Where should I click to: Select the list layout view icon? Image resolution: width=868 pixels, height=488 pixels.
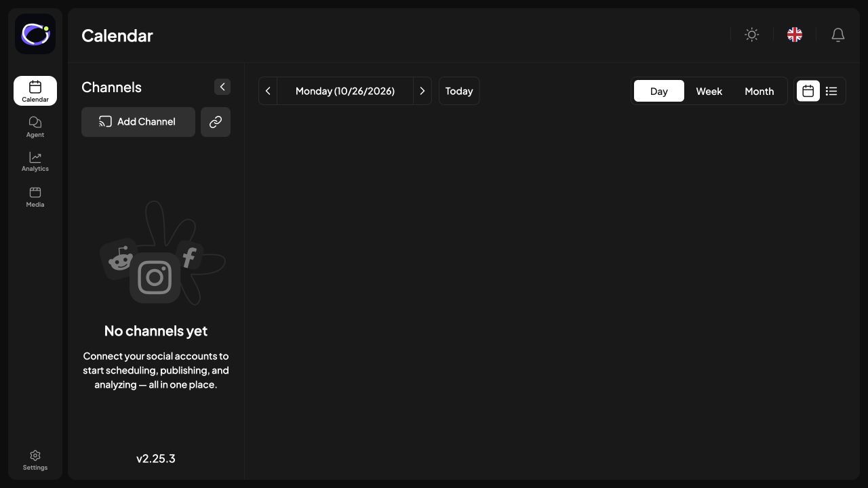pos(831,91)
